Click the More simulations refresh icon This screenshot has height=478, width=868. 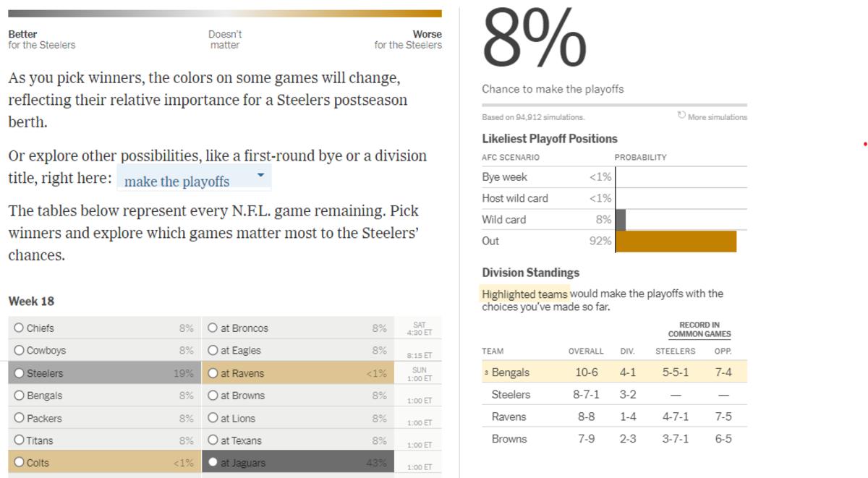(x=681, y=116)
